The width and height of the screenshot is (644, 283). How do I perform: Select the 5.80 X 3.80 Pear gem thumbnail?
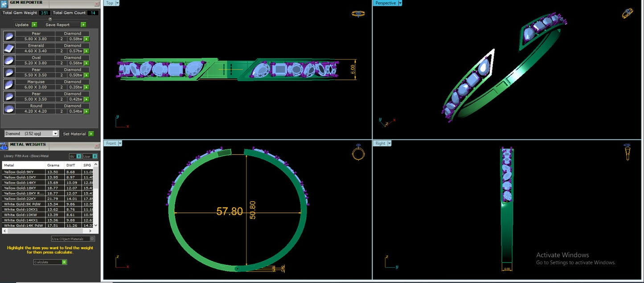[9, 36]
